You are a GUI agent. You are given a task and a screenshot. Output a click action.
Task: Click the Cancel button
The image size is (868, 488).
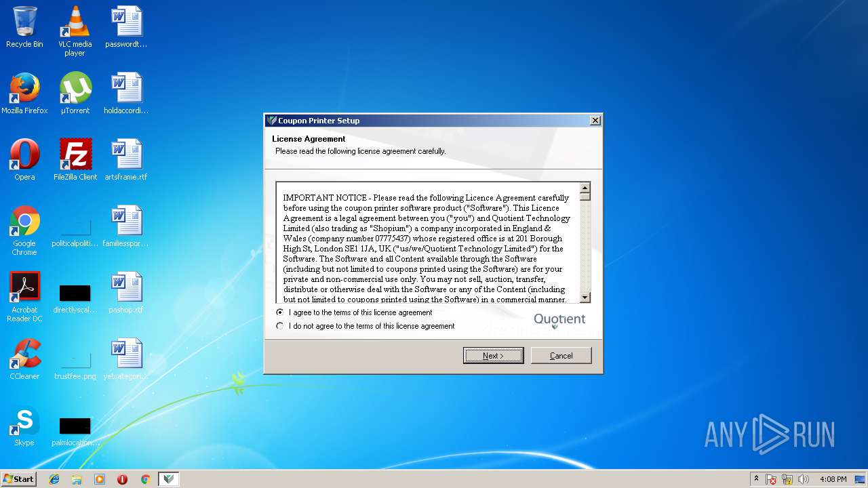point(561,356)
